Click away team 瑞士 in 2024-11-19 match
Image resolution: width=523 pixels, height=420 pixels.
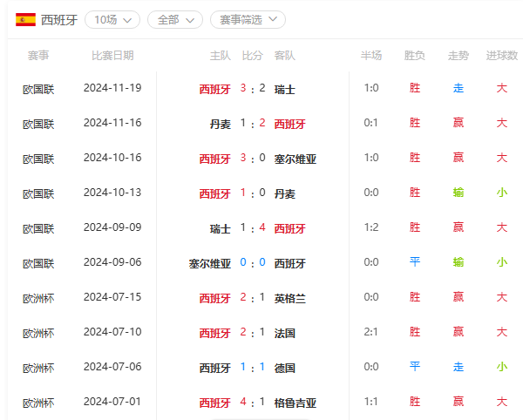pyautogui.click(x=284, y=90)
